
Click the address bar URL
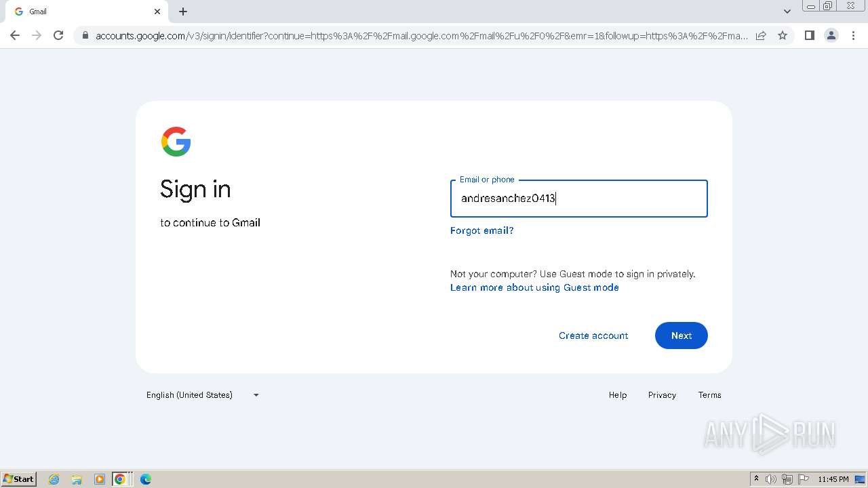tap(421, 36)
